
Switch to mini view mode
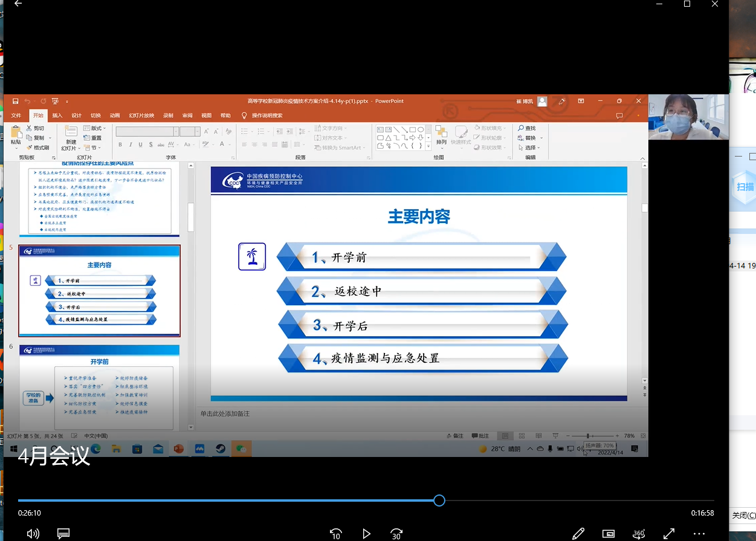tap(609, 533)
